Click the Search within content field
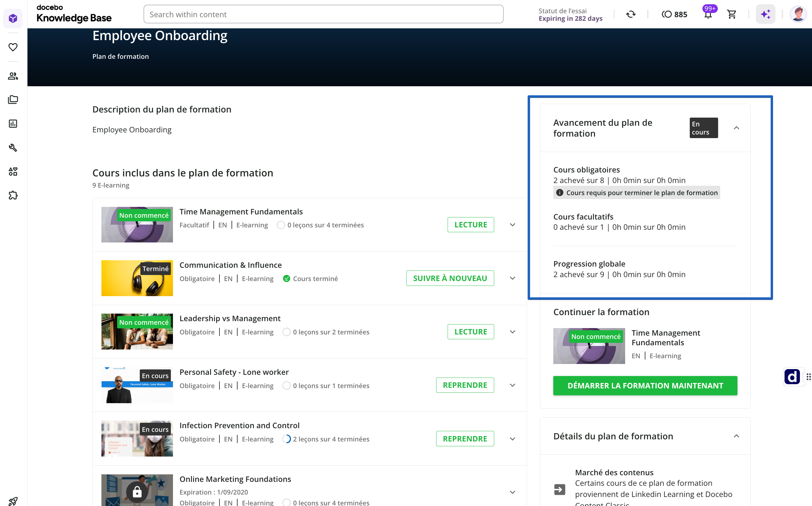Screen dimensions: 812x506 [x=323, y=14]
